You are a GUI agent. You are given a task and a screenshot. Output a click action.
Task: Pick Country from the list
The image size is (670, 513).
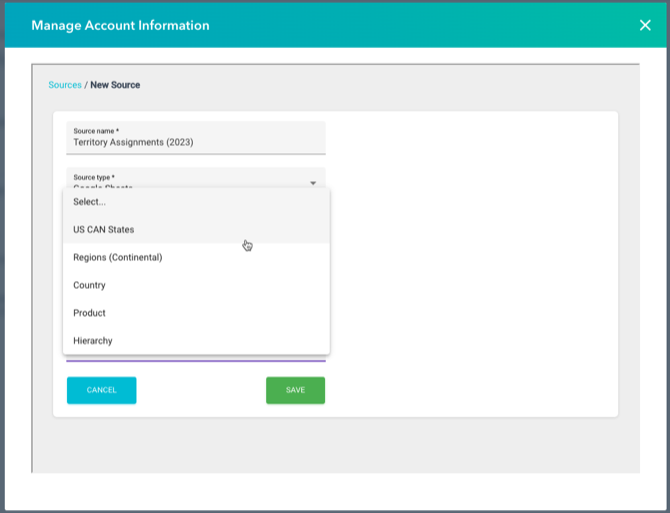pos(196,285)
